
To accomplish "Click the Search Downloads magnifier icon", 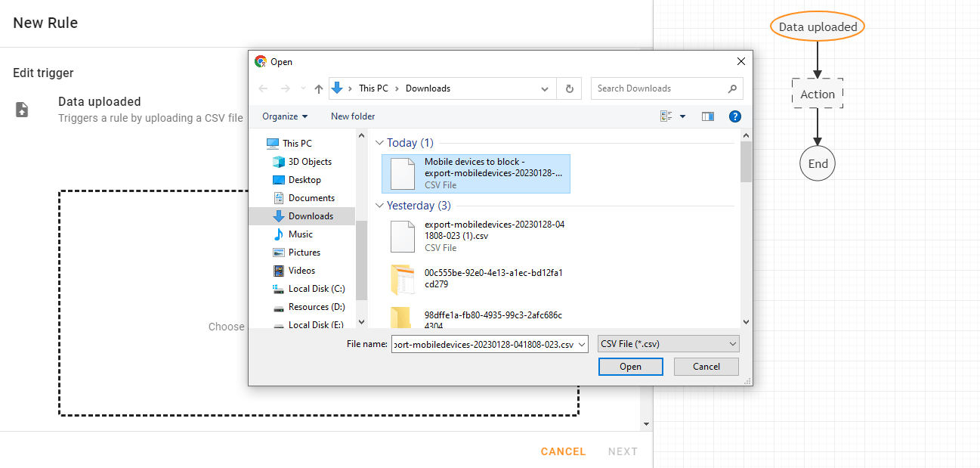I will tap(731, 88).
